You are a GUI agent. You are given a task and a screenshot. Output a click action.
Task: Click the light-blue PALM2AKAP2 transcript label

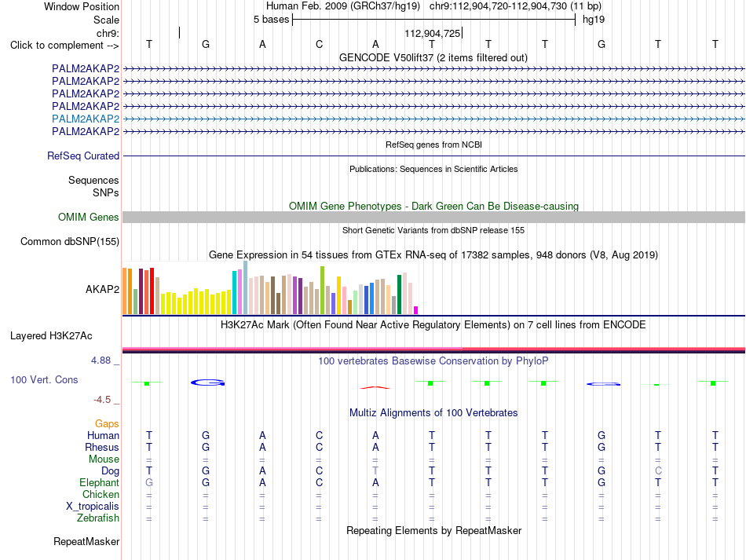(x=86, y=119)
